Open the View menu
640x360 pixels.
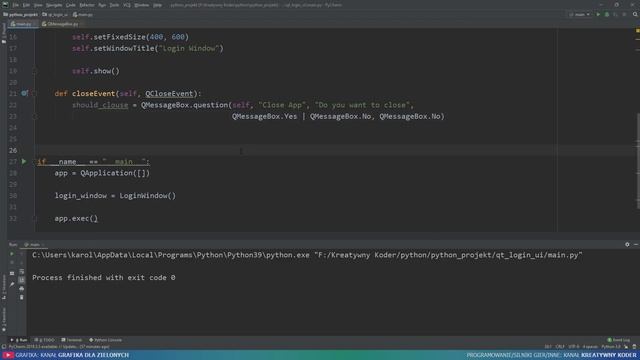(x=38, y=5)
